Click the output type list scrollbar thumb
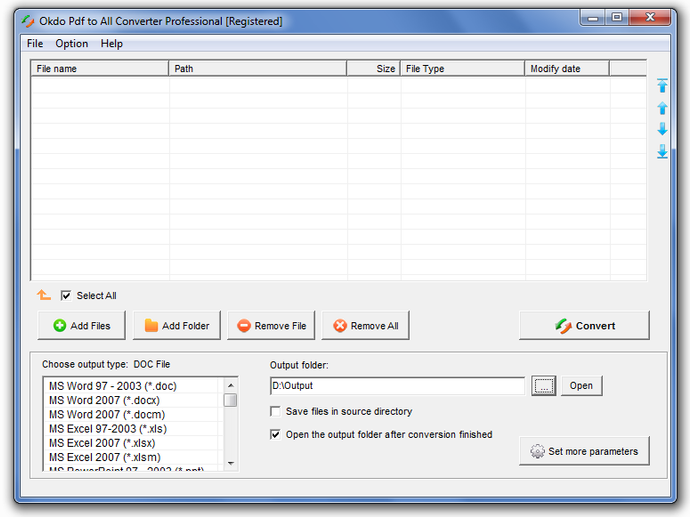Image resolution: width=690 pixels, height=518 pixels. pos(231,400)
